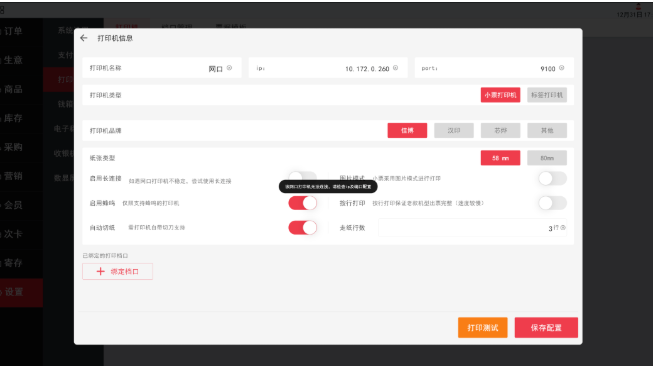This screenshot has width=653, height=366.
Task: Choose the 佳博 printer brand
Action: tap(407, 130)
